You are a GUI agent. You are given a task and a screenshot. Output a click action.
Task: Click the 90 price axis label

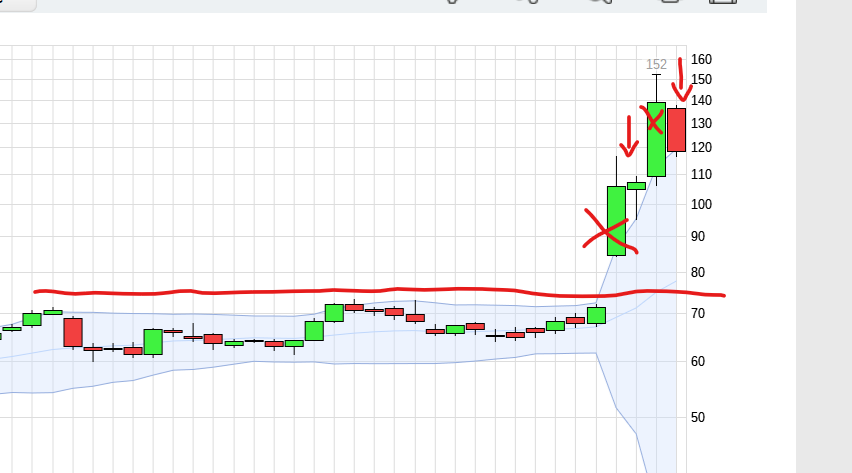[698, 236]
